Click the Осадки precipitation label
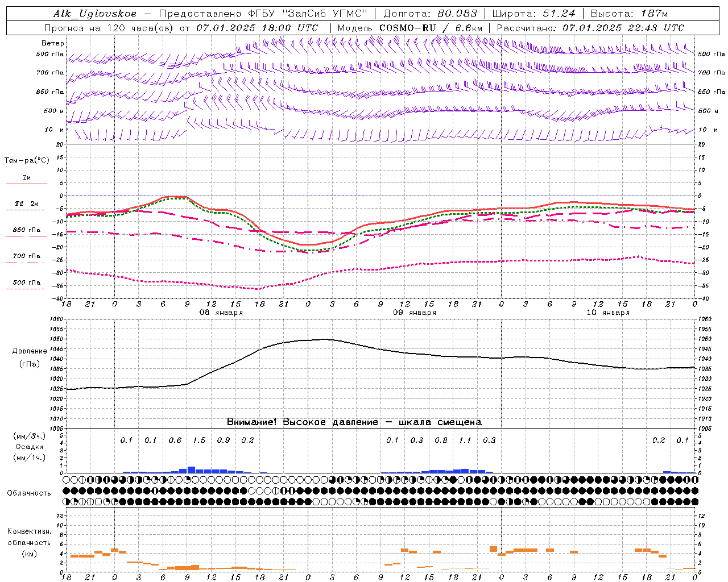Viewport: 728px width, 582px height. point(29,447)
